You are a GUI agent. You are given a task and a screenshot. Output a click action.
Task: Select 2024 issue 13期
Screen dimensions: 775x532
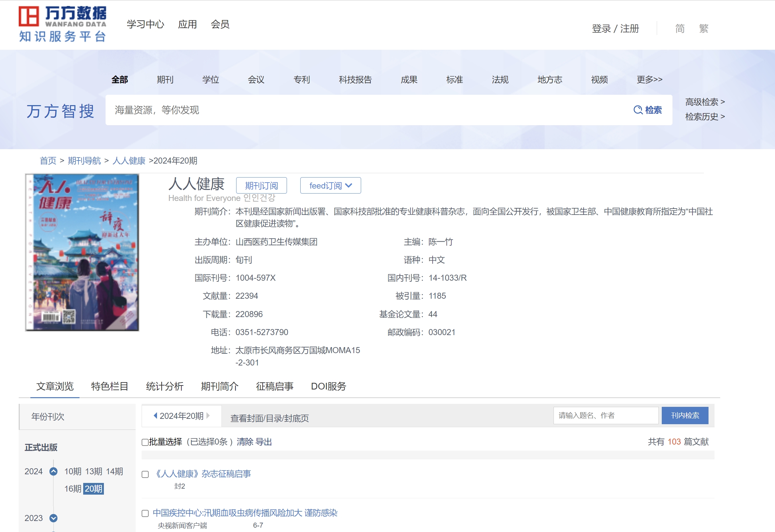click(x=94, y=471)
